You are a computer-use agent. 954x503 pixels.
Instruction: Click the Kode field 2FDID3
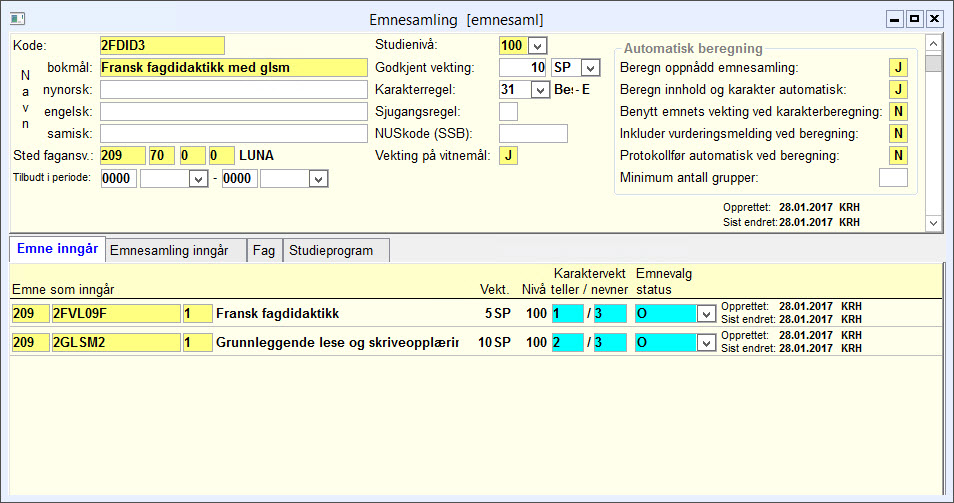click(162, 46)
